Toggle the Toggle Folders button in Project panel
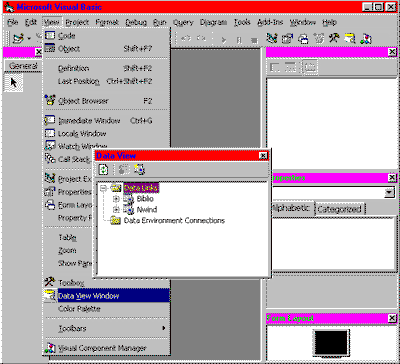 coord(310,67)
